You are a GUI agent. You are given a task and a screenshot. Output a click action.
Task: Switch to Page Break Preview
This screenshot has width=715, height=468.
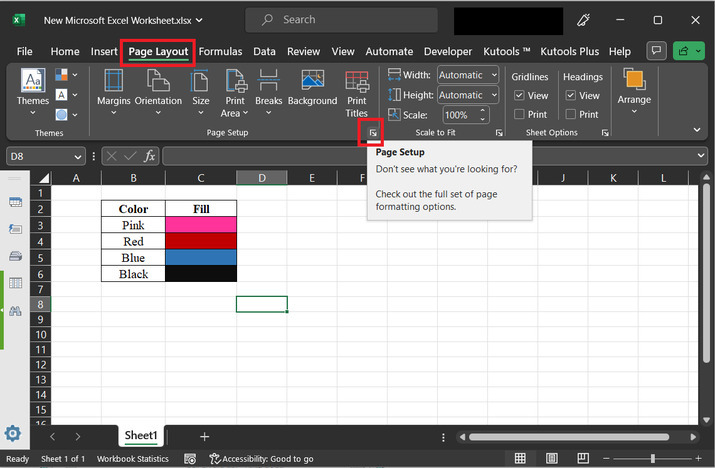[x=583, y=458]
